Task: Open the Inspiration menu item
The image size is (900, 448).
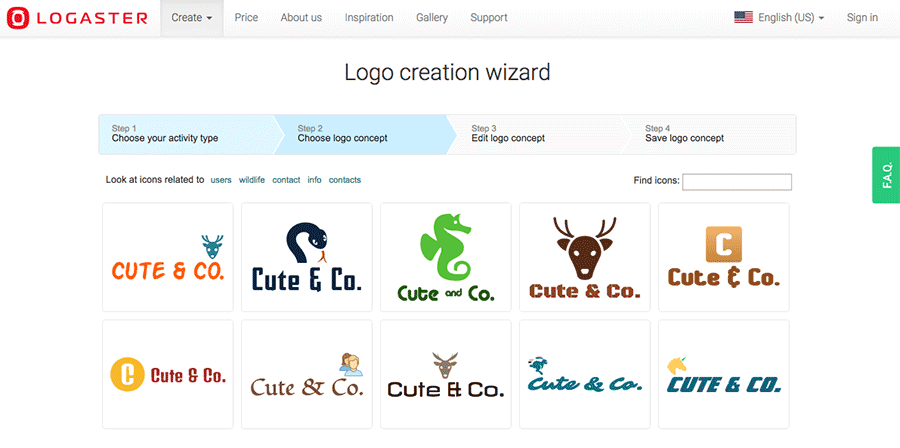Action: tap(369, 18)
